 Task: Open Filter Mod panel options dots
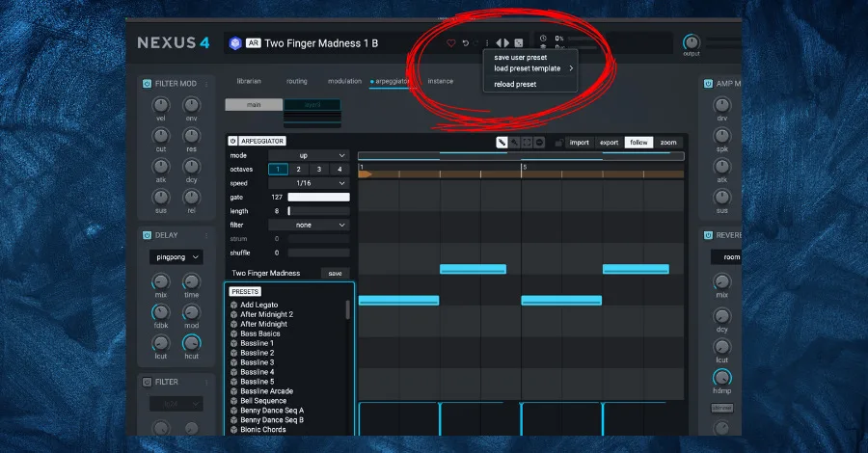[206, 84]
